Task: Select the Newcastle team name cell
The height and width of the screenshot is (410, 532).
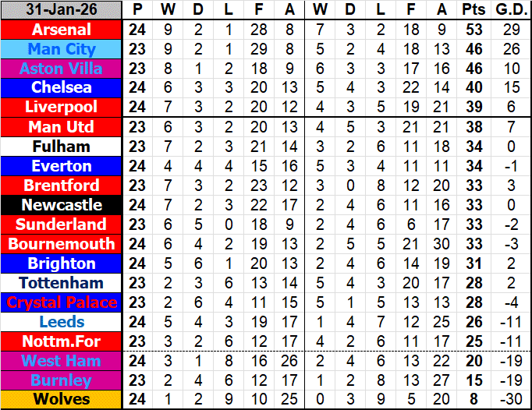Action: pyautogui.click(x=62, y=205)
